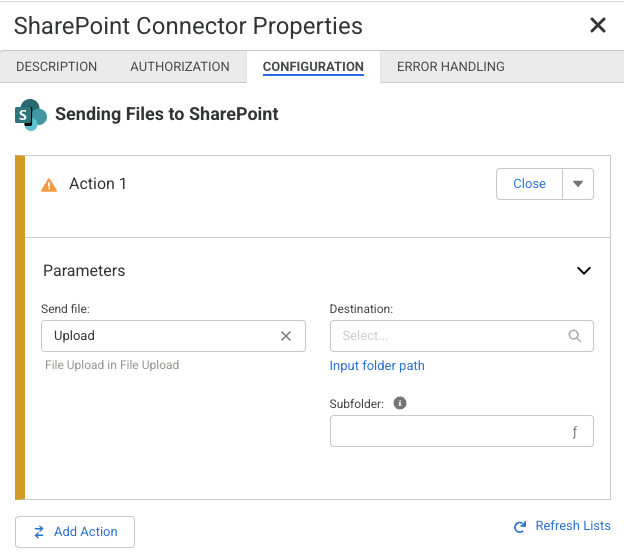
Task: Click the Add Action button
Action: click(x=75, y=532)
